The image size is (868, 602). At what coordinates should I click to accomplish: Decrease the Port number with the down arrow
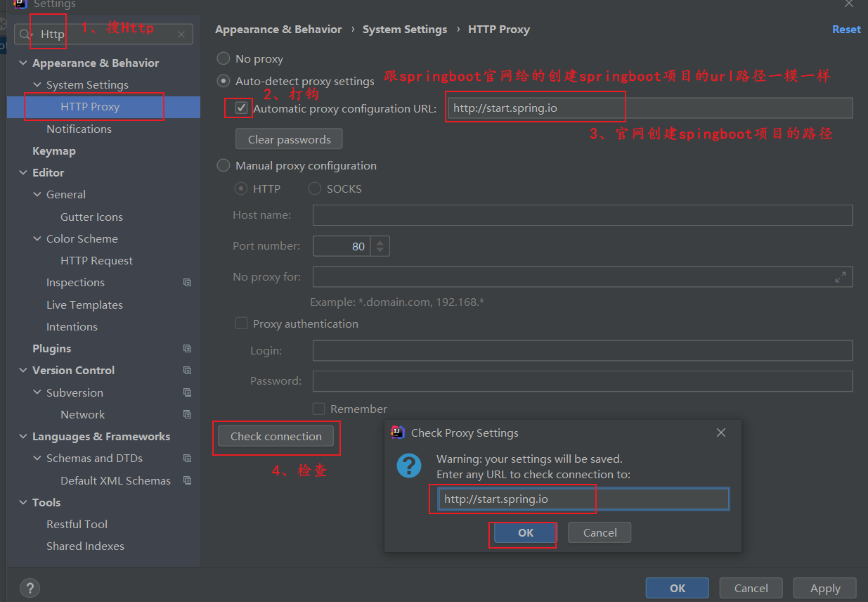tap(380, 250)
